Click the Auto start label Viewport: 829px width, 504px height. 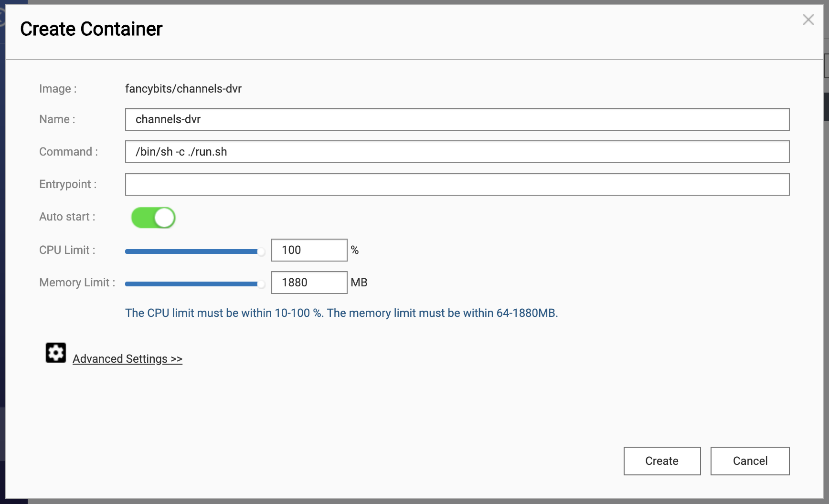point(67,217)
